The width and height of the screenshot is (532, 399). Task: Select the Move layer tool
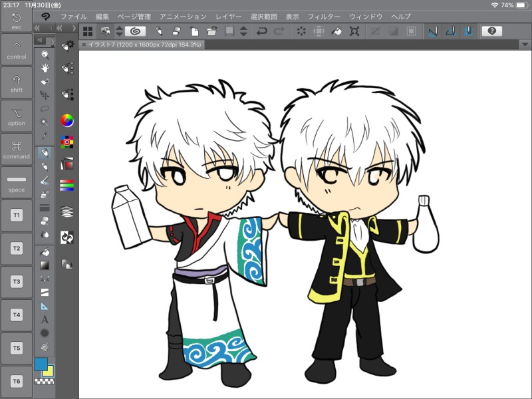[45, 95]
